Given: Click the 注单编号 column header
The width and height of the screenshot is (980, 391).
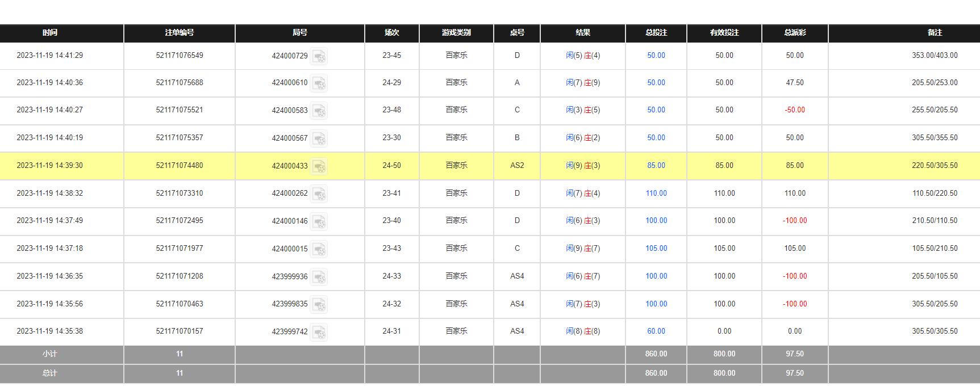Looking at the screenshot, I should point(180,33).
